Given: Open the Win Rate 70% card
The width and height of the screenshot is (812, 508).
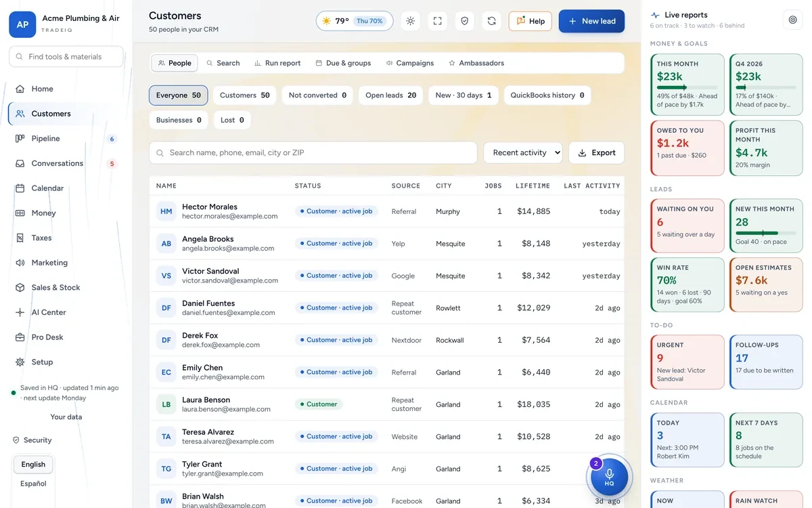Looking at the screenshot, I should 687,284.
